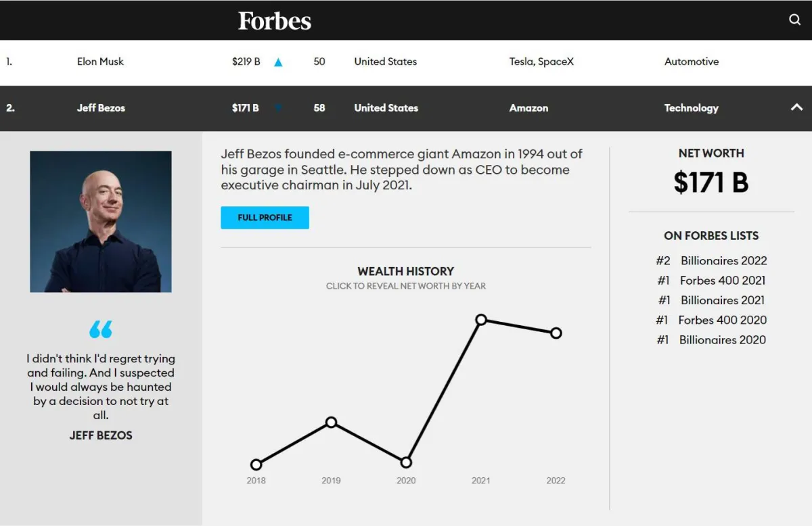This screenshot has height=526, width=812.
Task: Select the Jeff Bezos name in row
Action: pyautogui.click(x=101, y=108)
